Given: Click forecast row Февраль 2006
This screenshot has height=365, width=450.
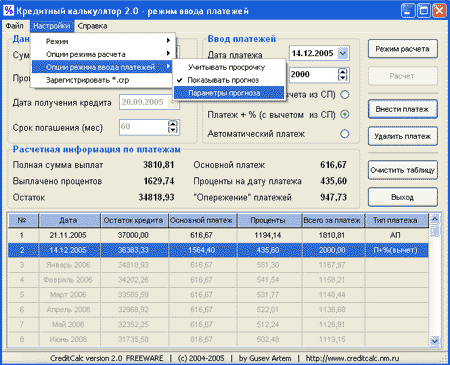Looking at the screenshot, I should click(218, 280).
